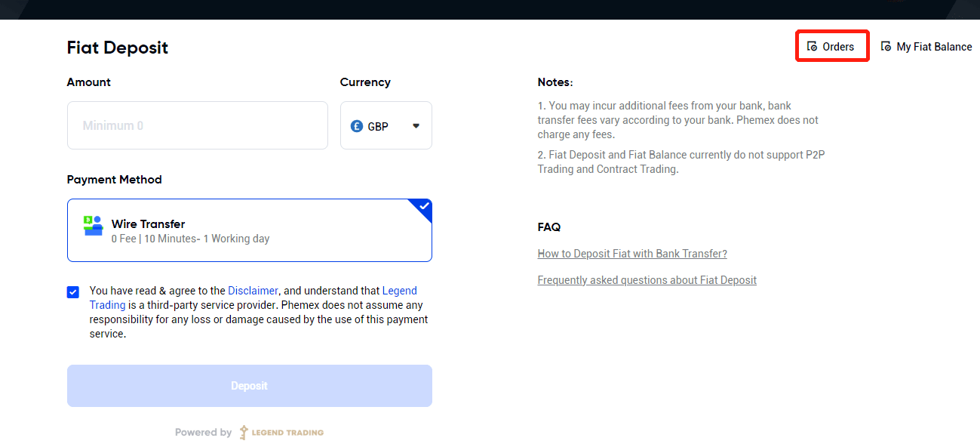
Task: Open How to Deposit Fiat with Bank Transfer
Action: [632, 254]
